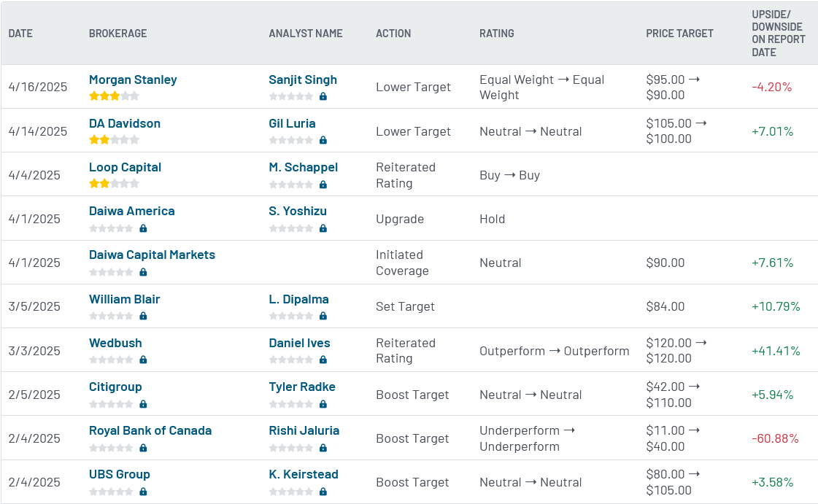Click lock icon beside Sanjit Singh rating

click(x=323, y=96)
